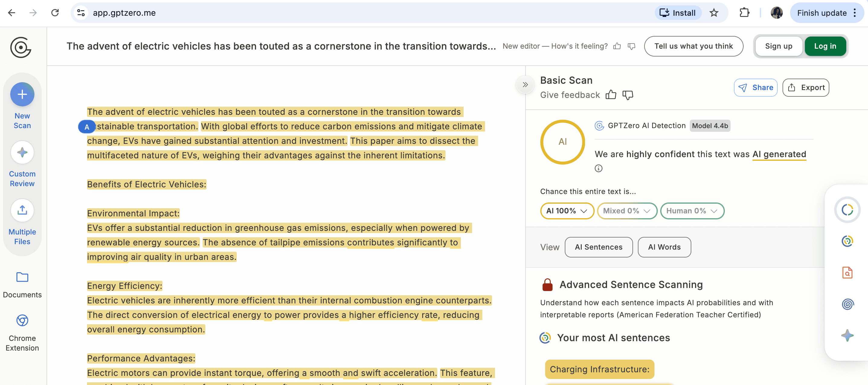Expand the Mixed 0% dropdown

(627, 211)
